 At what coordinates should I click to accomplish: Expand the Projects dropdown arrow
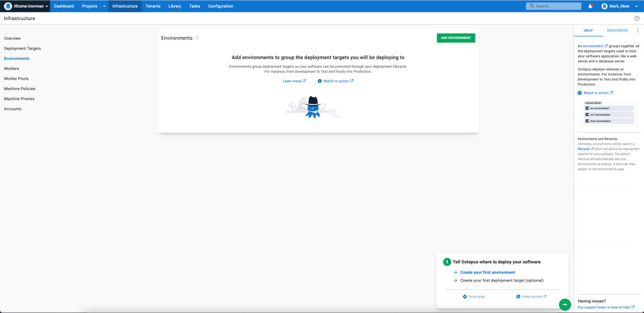click(104, 6)
